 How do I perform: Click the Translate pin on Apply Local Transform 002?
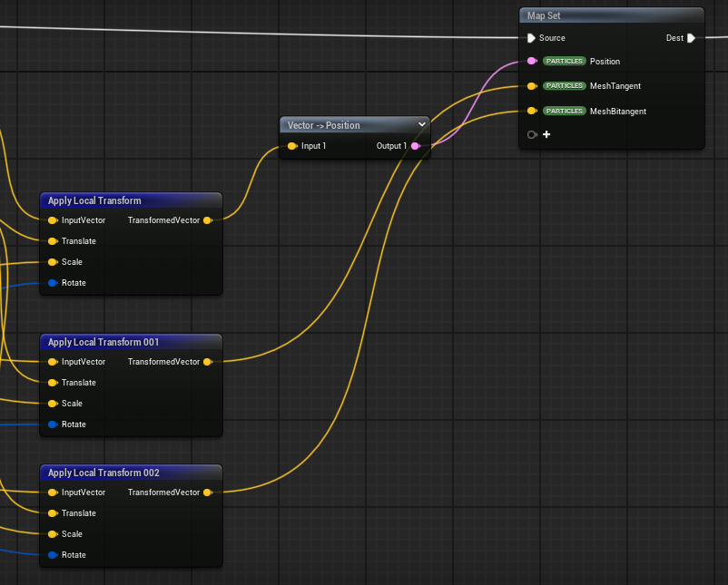click(53, 513)
